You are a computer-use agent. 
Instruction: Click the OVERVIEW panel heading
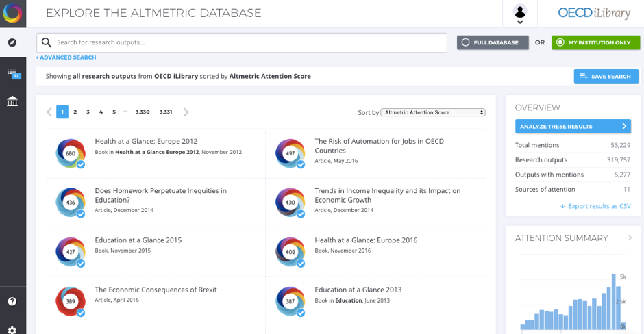click(x=538, y=107)
